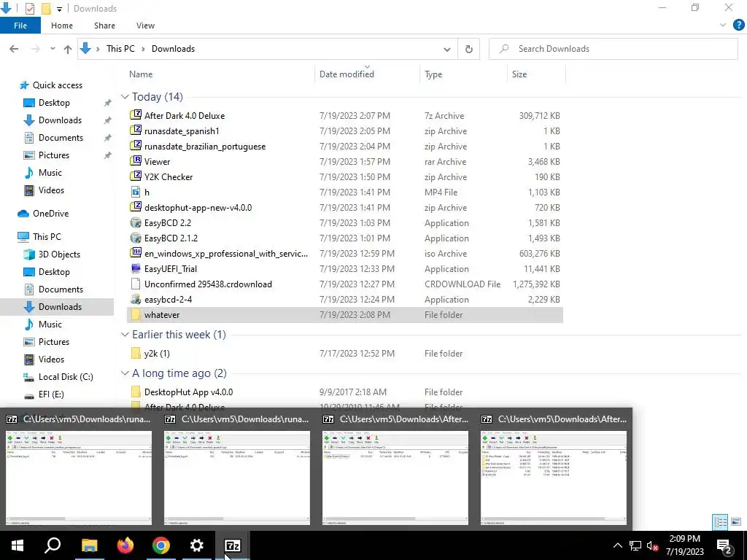Select EasyBCD 2.1.2 application icon
747x560 pixels.
(136, 238)
